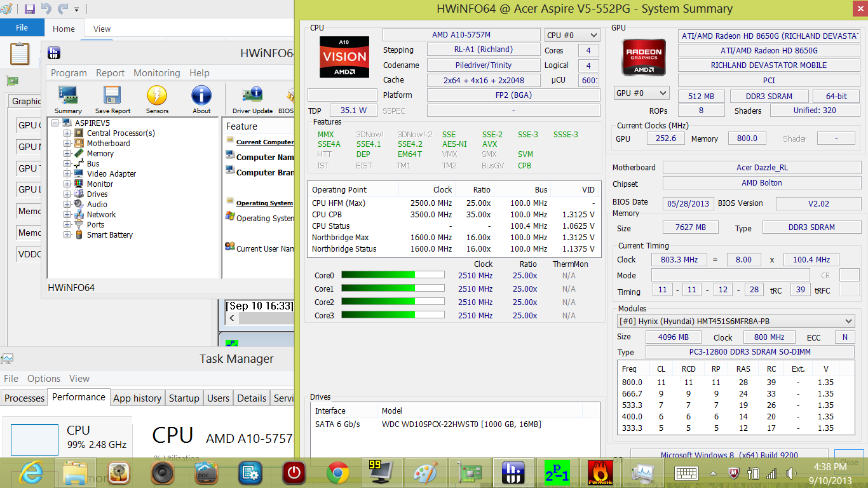Expand the Memory tree node
Viewport: 868px width, 488px height.
pos(67,153)
